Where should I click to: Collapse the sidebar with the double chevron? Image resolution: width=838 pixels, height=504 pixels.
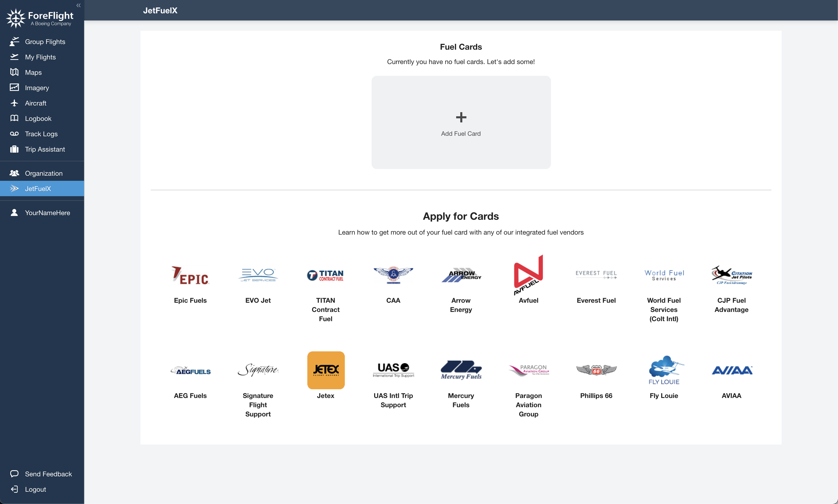[x=78, y=5]
